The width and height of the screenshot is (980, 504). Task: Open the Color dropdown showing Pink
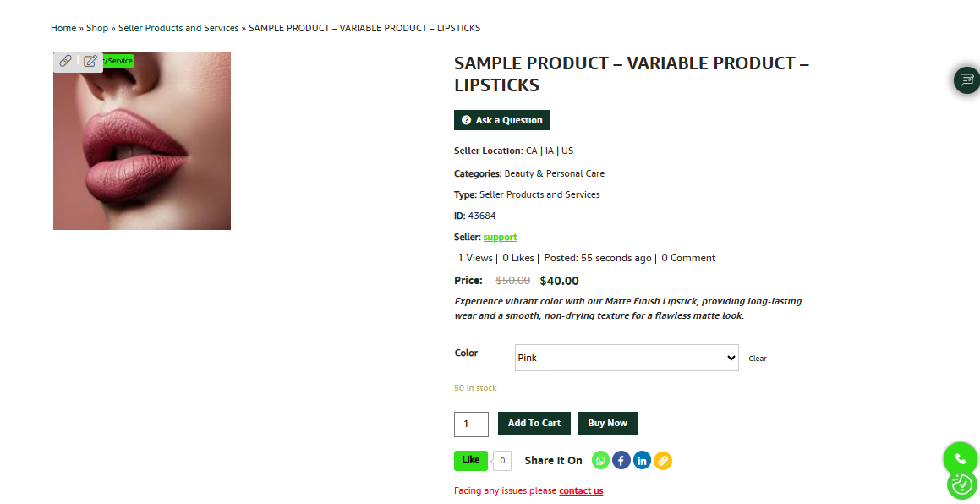[x=627, y=358]
